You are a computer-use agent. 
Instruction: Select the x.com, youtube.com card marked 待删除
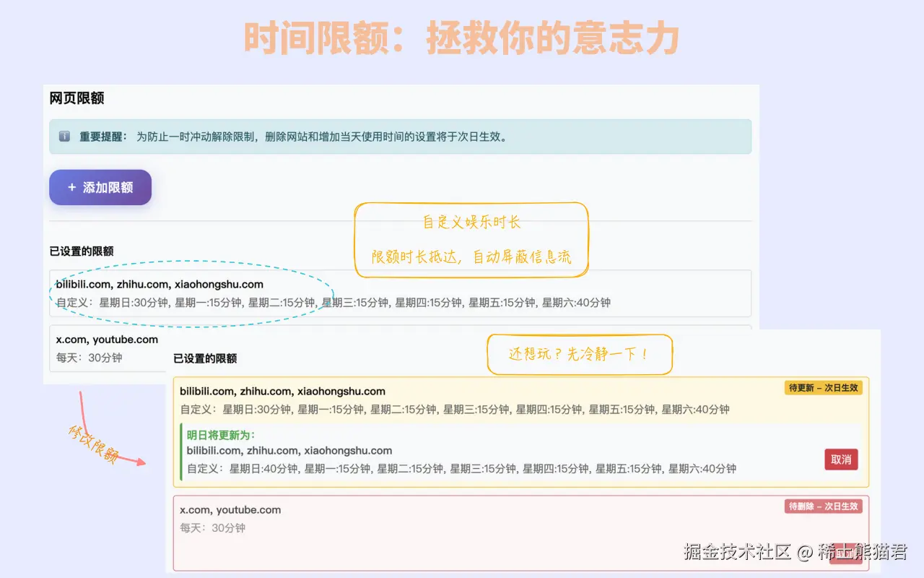tap(521, 532)
